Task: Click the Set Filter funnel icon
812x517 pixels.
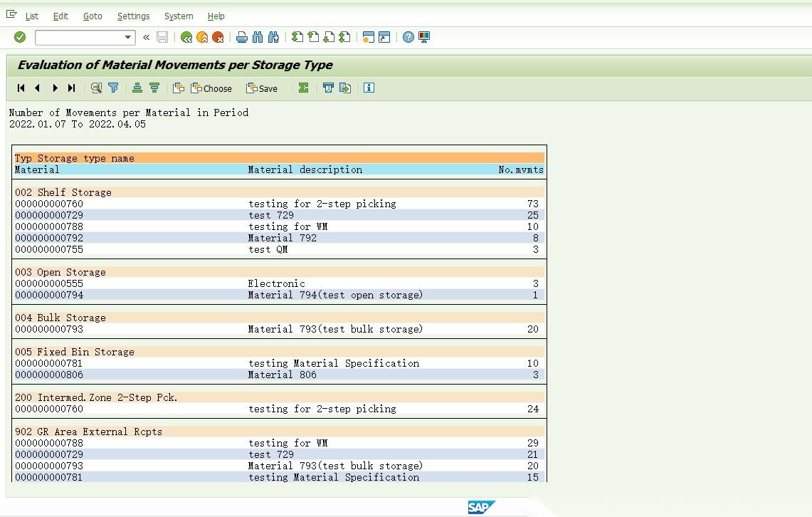Action: (113, 88)
